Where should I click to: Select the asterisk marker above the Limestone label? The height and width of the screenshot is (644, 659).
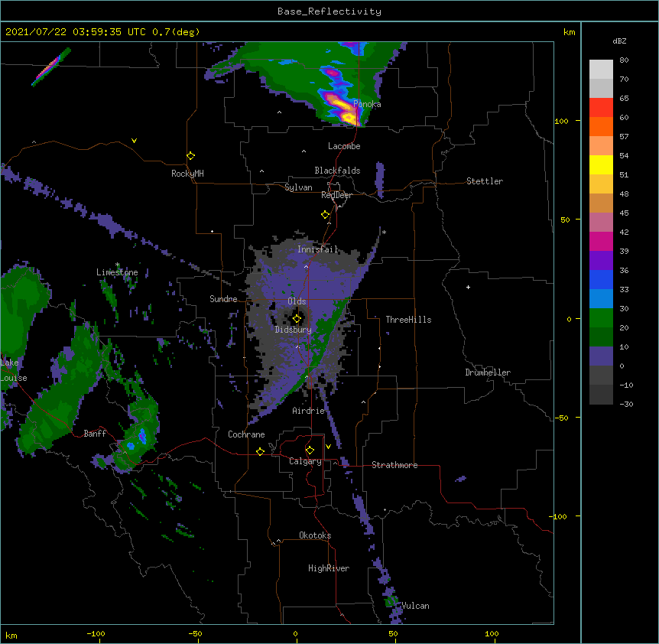117,265
